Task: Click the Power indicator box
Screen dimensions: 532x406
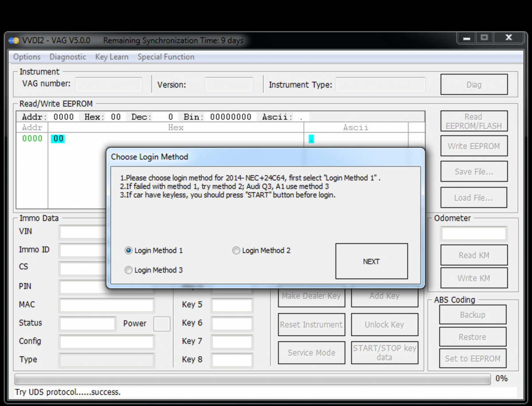Action: point(162,324)
